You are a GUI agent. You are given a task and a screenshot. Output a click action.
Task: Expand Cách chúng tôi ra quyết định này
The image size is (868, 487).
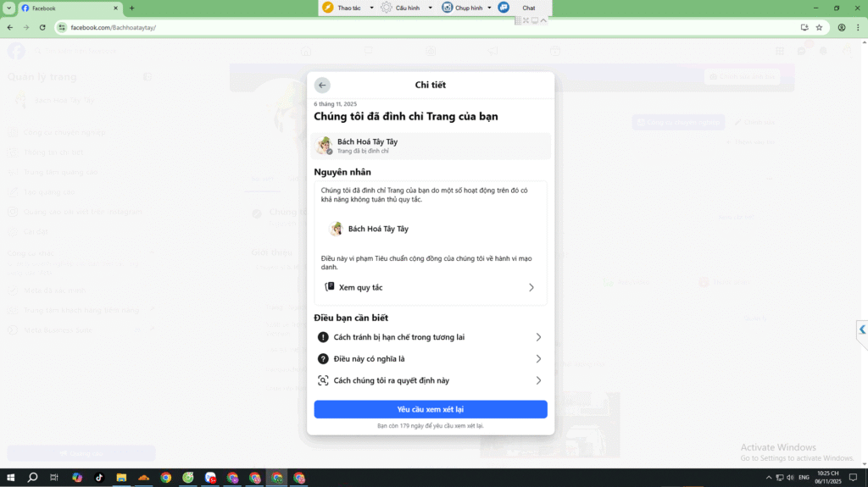click(x=430, y=381)
